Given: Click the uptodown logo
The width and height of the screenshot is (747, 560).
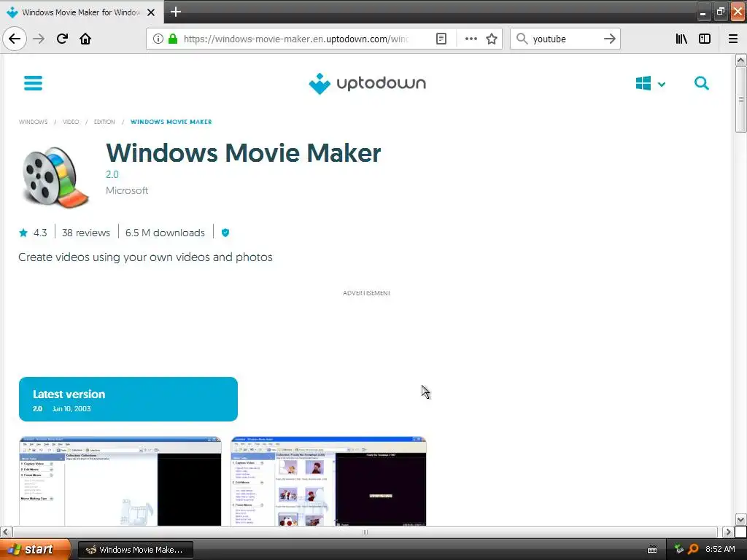Looking at the screenshot, I should [367, 83].
